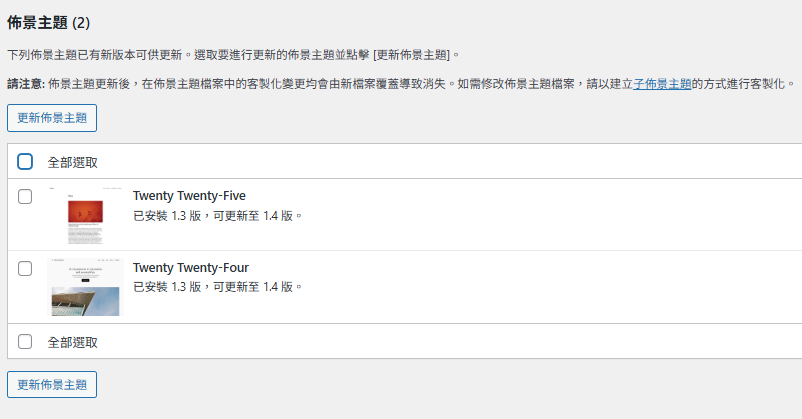Click the bottom 更新佈景主題 button
This screenshot has width=802, height=419.
(x=52, y=384)
